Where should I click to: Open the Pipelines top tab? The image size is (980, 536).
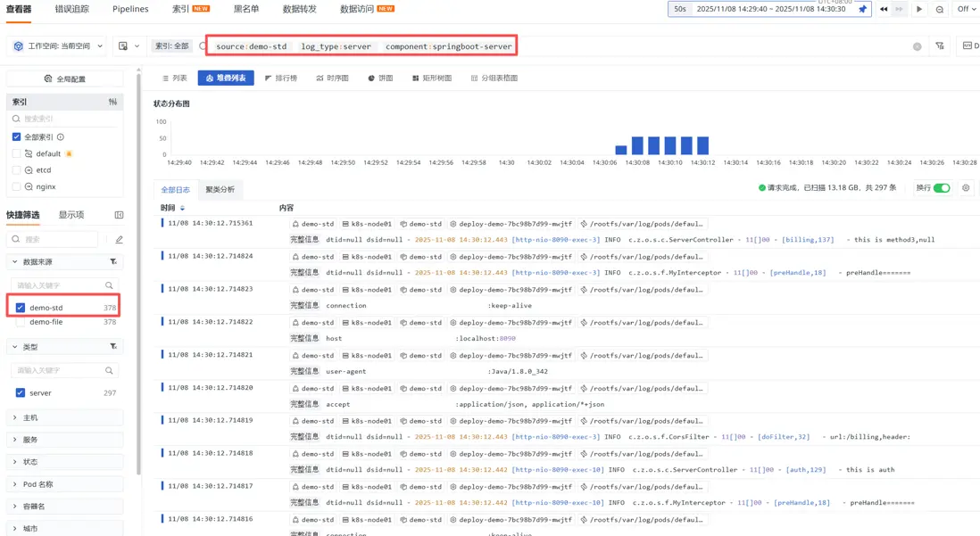click(130, 10)
